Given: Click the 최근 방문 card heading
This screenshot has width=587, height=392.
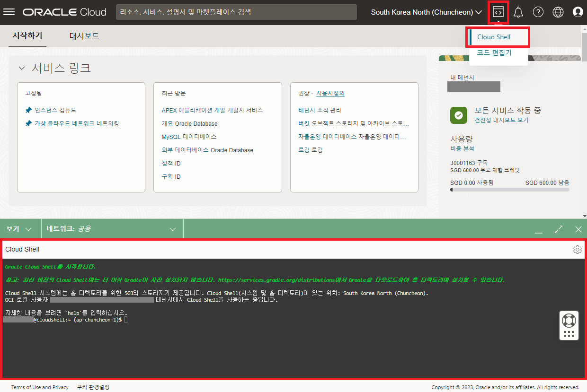Looking at the screenshot, I should [174, 93].
